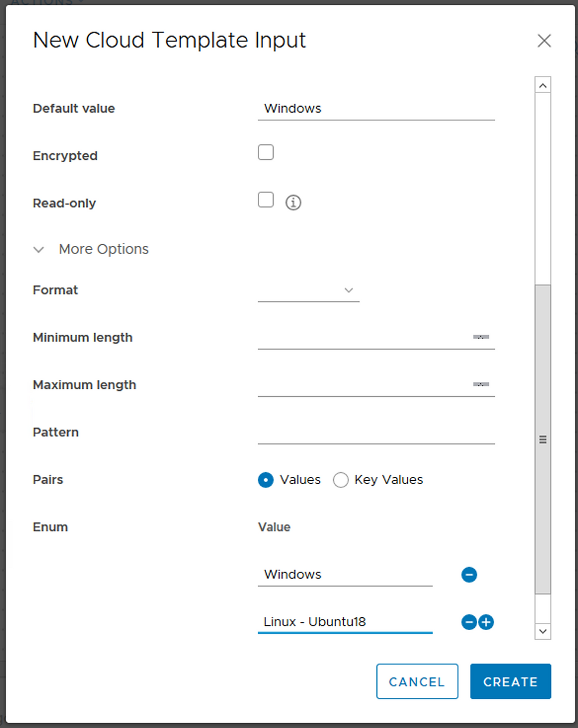This screenshot has height=728, width=578.
Task: Add a new enum value row
Action: click(x=486, y=622)
